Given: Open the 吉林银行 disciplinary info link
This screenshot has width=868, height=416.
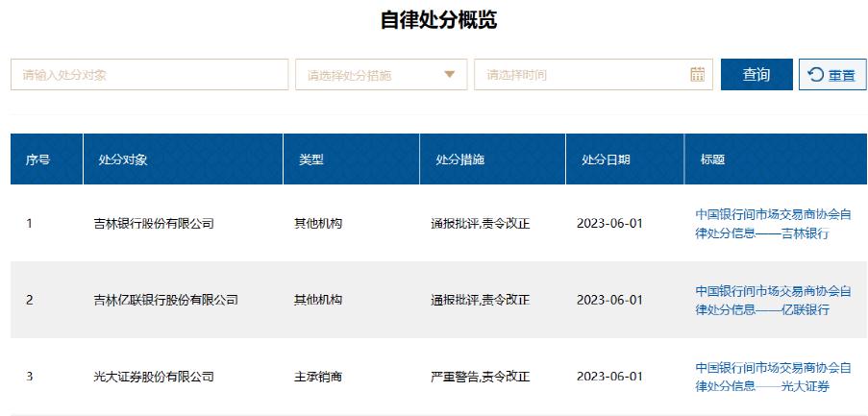Looking at the screenshot, I should pyautogui.click(x=773, y=224).
